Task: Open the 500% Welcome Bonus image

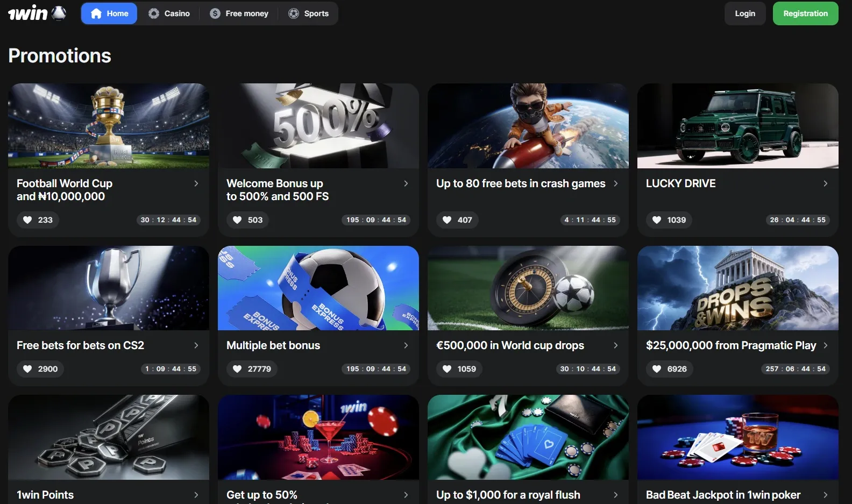Action: point(318,126)
